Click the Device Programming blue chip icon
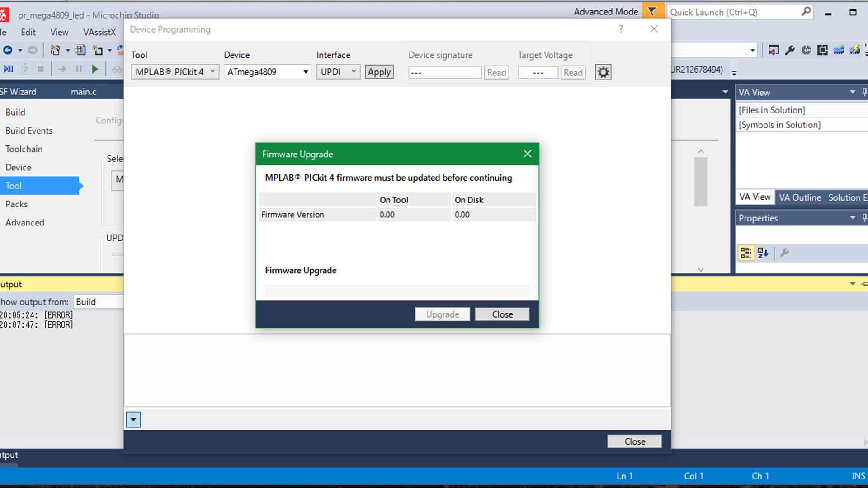 [x=839, y=50]
